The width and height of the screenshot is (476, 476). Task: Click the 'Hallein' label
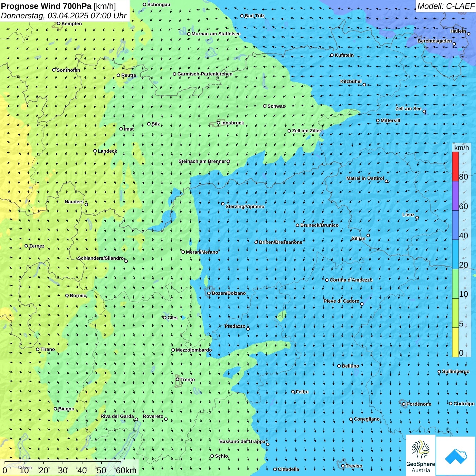coord(458,31)
